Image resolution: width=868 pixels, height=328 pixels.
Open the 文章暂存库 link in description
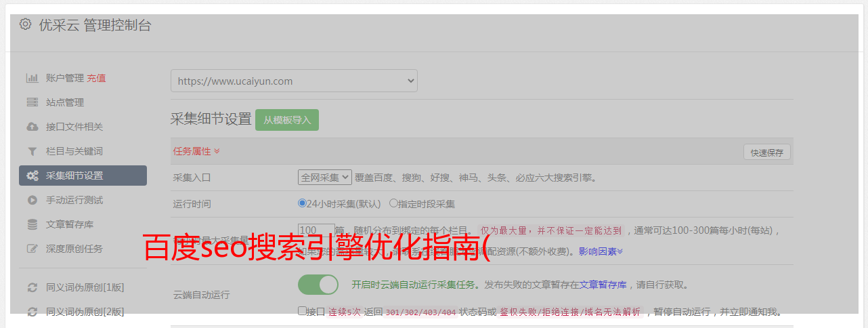(x=603, y=285)
